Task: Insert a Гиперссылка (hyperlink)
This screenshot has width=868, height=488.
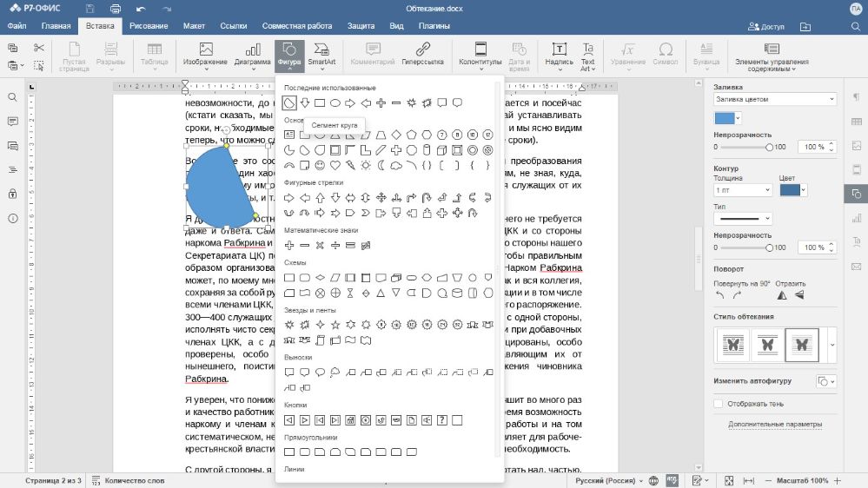Action: click(x=422, y=54)
